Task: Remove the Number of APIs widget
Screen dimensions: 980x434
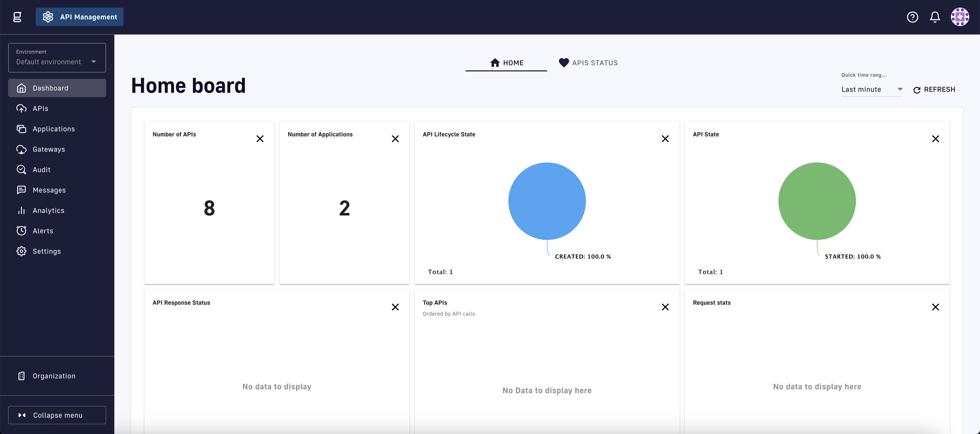Action: tap(260, 139)
